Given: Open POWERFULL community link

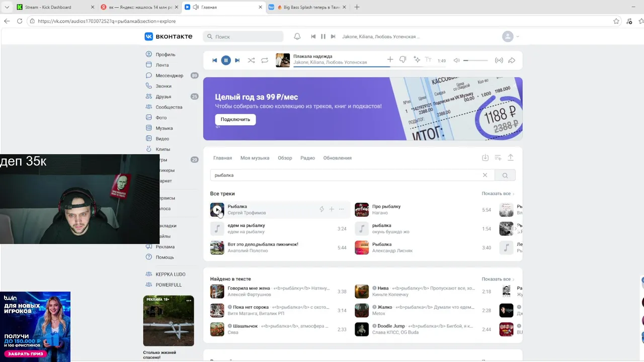Looking at the screenshot, I should [x=169, y=285].
